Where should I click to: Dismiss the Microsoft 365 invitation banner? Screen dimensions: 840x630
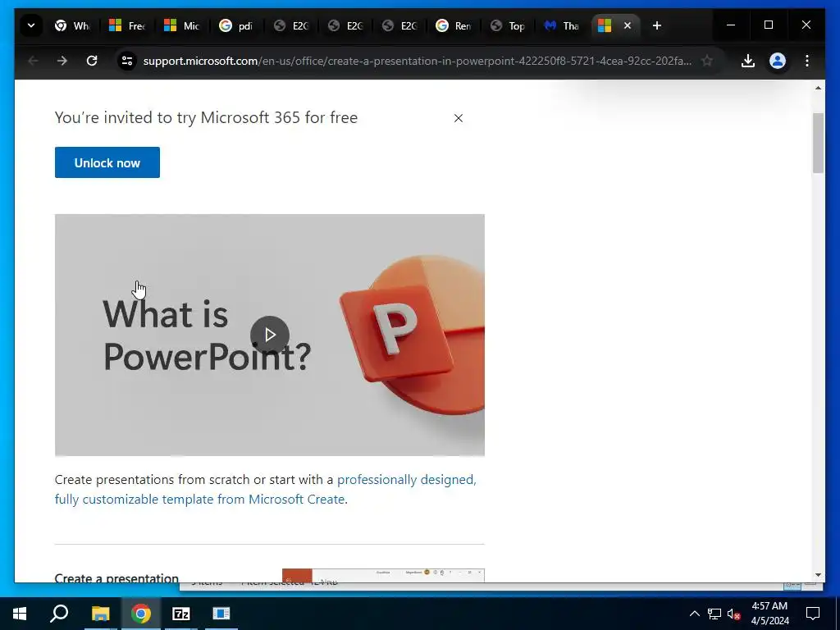[x=458, y=118]
